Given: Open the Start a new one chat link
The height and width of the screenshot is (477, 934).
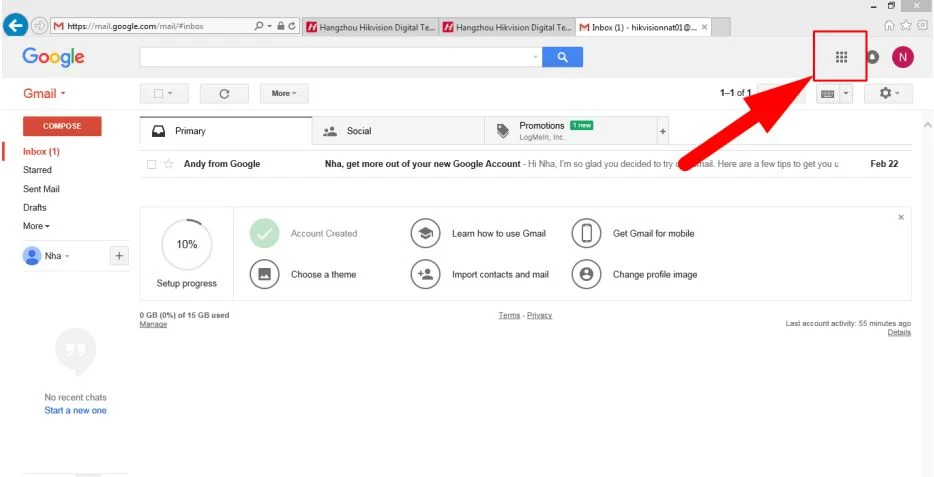Looking at the screenshot, I should pyautogui.click(x=76, y=410).
